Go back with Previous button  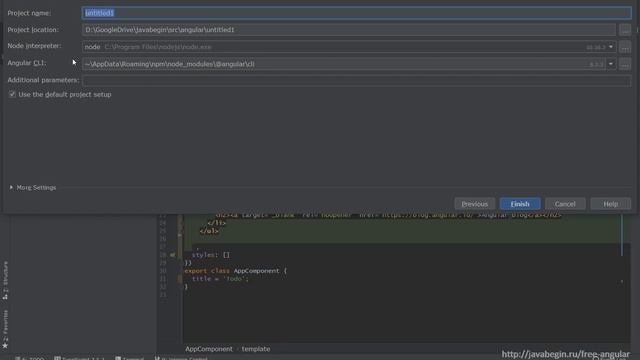[x=475, y=204]
